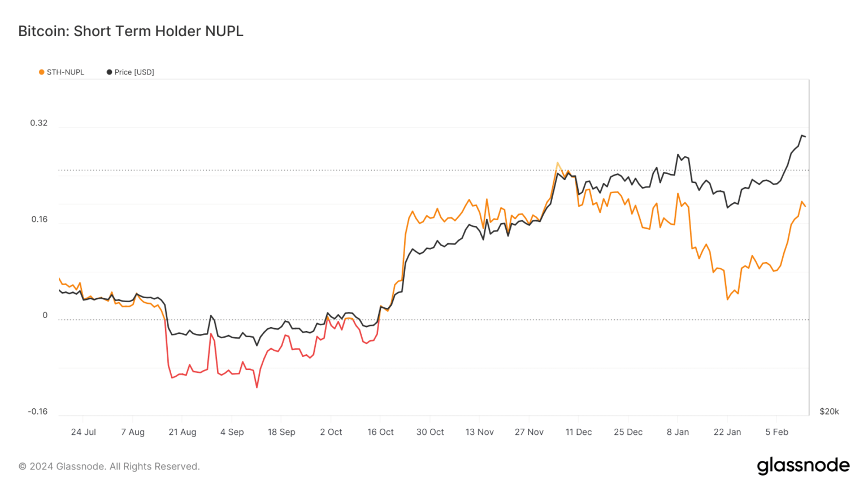Click the 0.32 y-axis label
This screenshot has width=868, height=488.
(x=39, y=123)
